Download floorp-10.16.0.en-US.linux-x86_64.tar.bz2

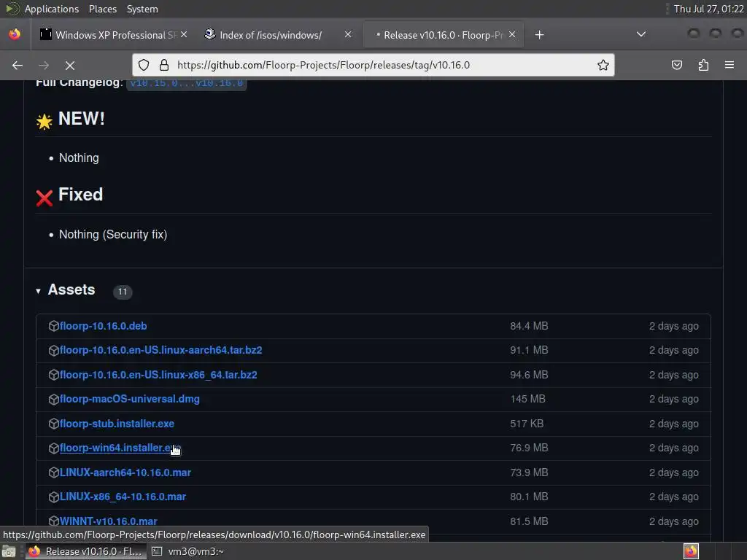(x=158, y=375)
